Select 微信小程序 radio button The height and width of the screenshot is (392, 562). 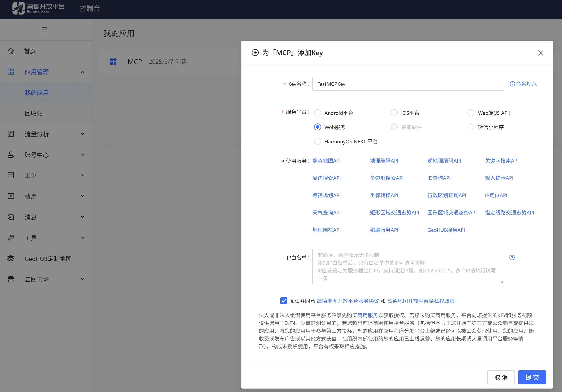click(x=471, y=127)
